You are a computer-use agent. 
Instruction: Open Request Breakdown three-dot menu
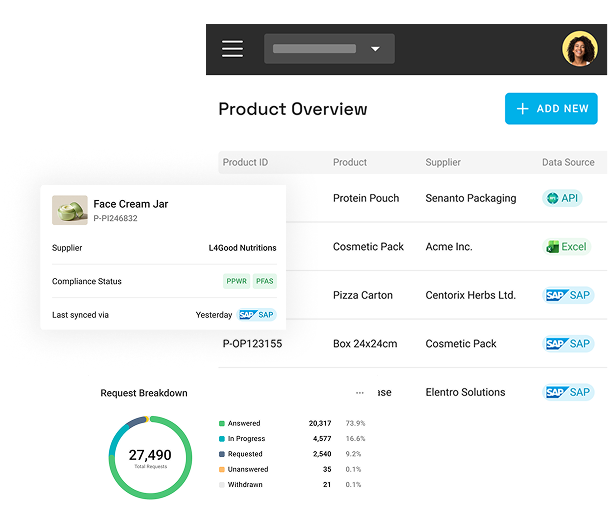(360, 393)
